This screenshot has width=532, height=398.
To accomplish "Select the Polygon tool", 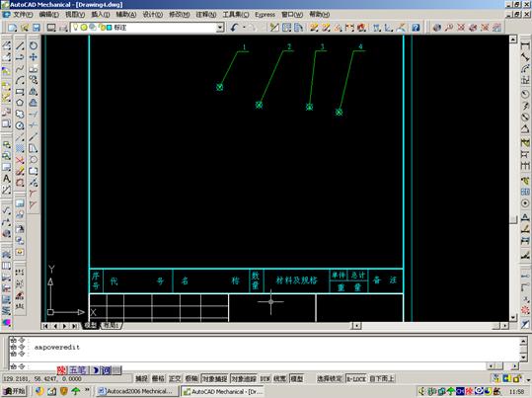I will [x=20, y=103].
